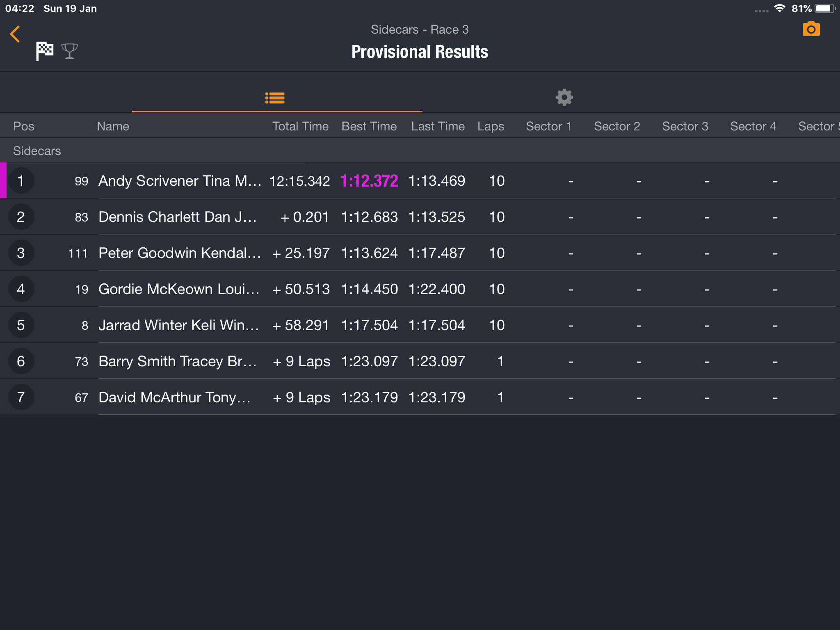Tap the orange back arrow
This screenshot has height=630, width=840.
[x=15, y=34]
